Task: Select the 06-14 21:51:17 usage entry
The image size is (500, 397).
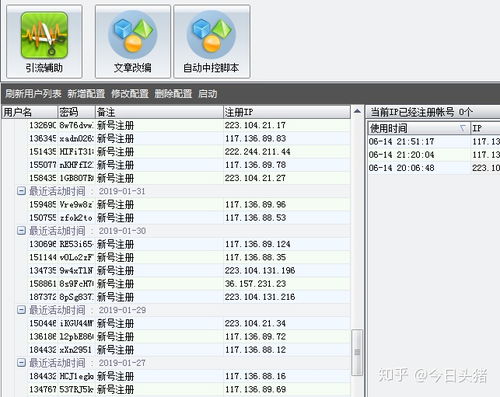Action: coord(434,141)
